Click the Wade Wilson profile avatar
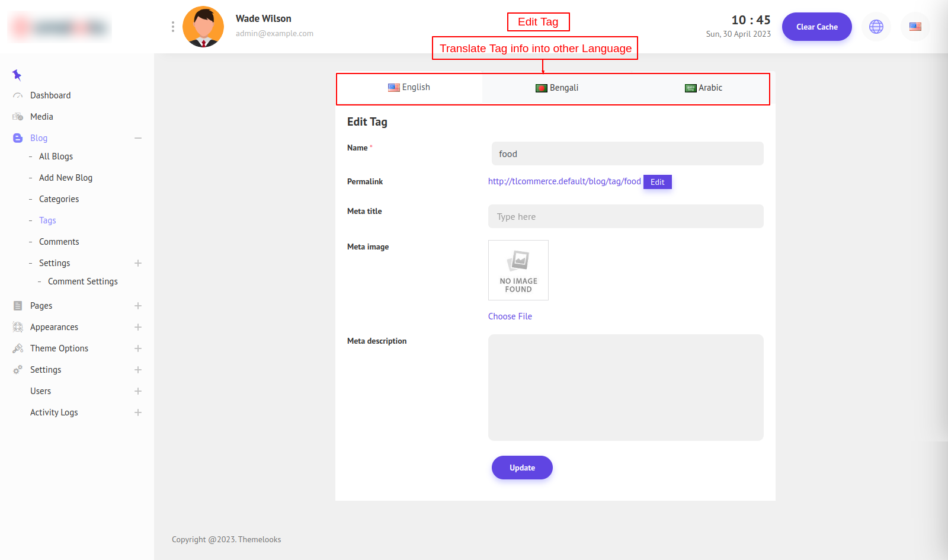The width and height of the screenshot is (948, 560). pos(203,27)
